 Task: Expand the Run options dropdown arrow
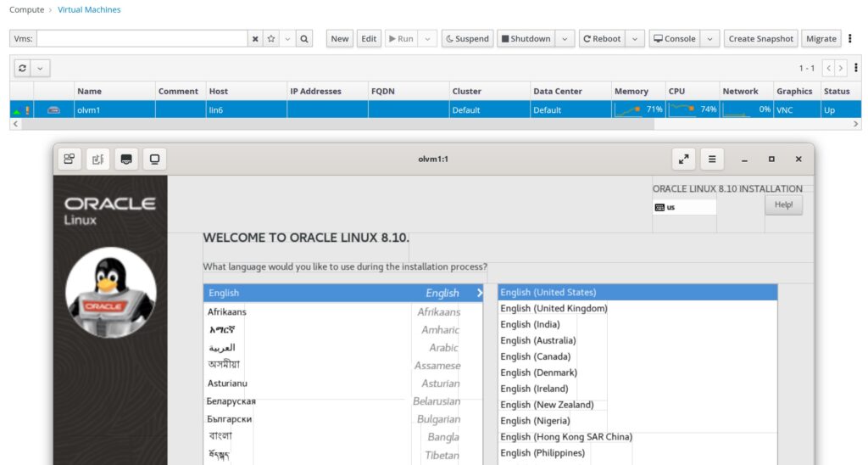point(427,39)
